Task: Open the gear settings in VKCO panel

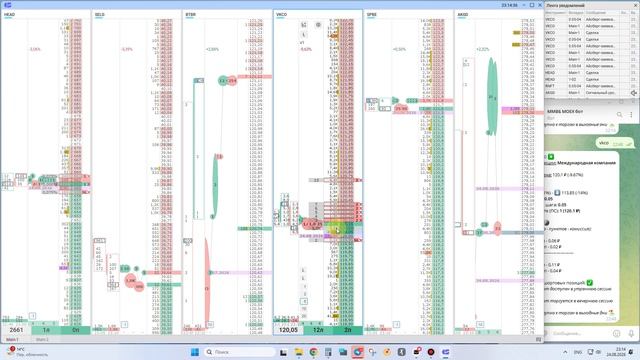Action: (318, 25)
